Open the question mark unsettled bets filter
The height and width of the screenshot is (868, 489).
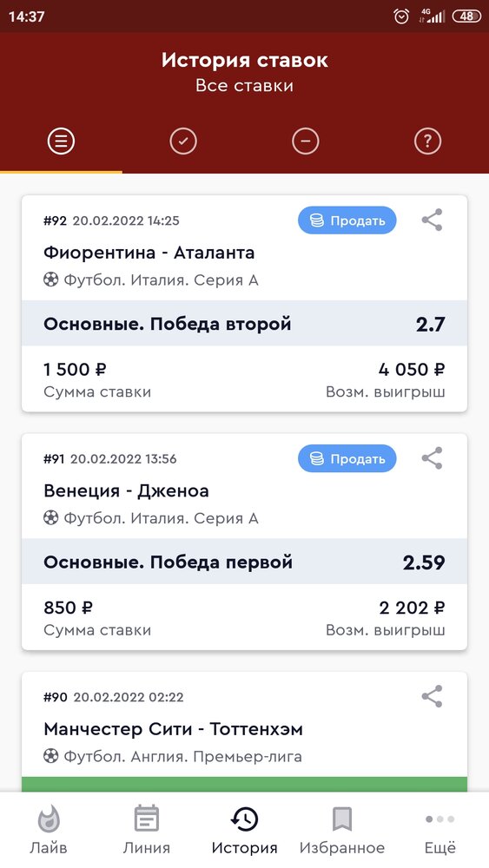coord(427,142)
